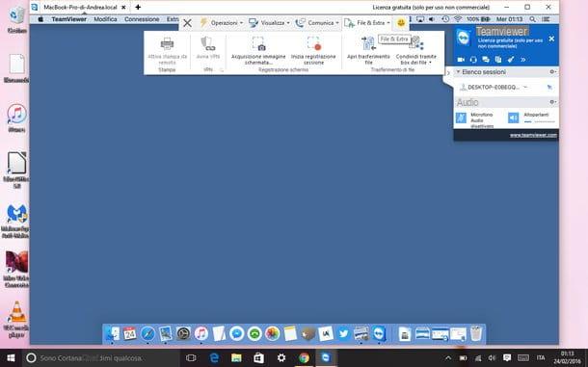Click the whiteboard pen icon in TeamViewer panel
The width and height of the screenshot is (588, 367).
click(x=510, y=60)
